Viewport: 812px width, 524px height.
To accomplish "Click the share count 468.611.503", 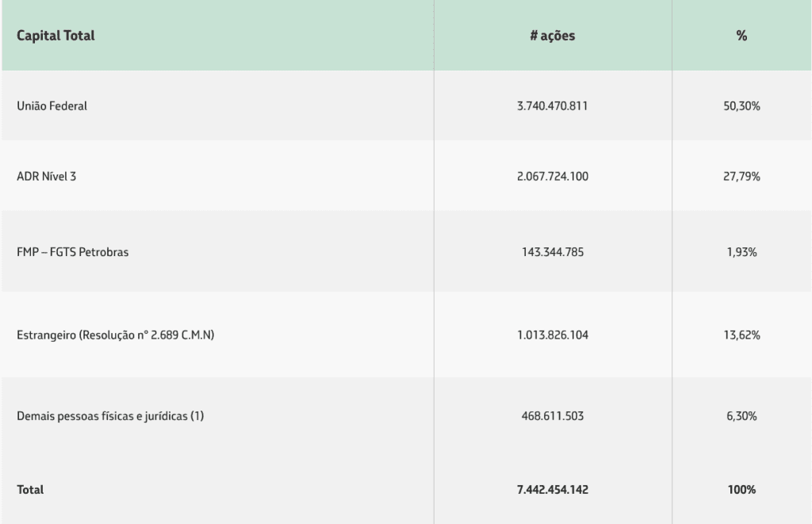I will (x=553, y=416).
